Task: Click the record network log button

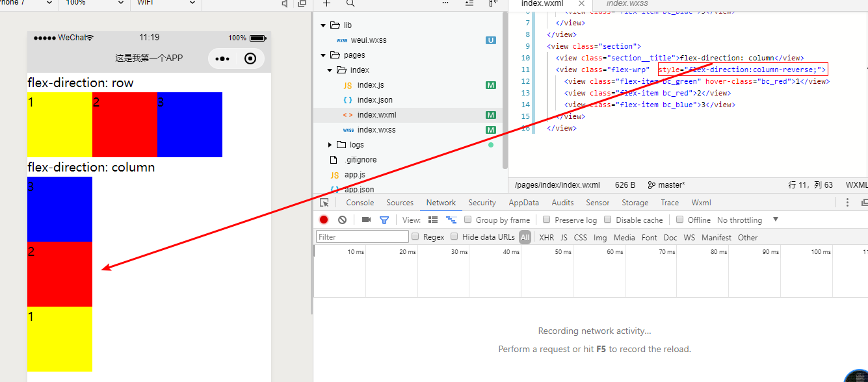Action: (324, 220)
